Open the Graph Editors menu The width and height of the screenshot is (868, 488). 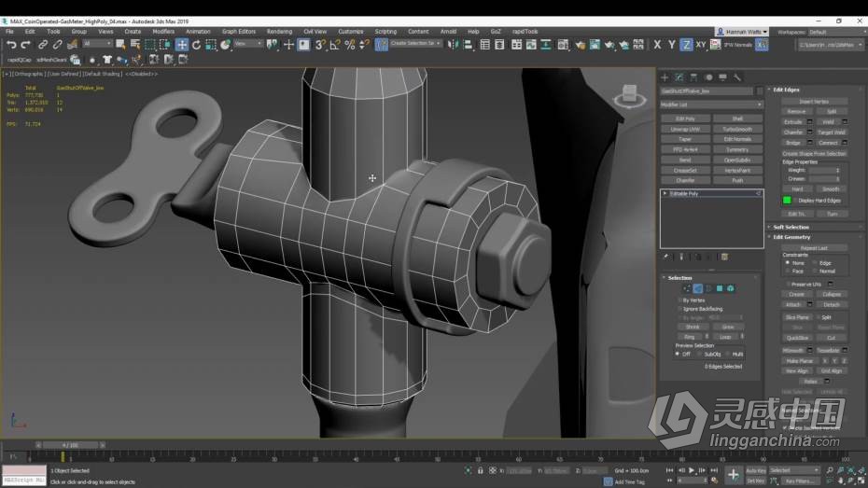click(239, 32)
